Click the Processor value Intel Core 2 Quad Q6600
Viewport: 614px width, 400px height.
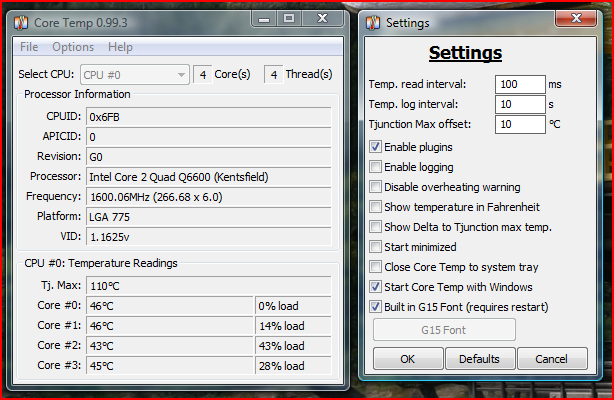click(209, 177)
